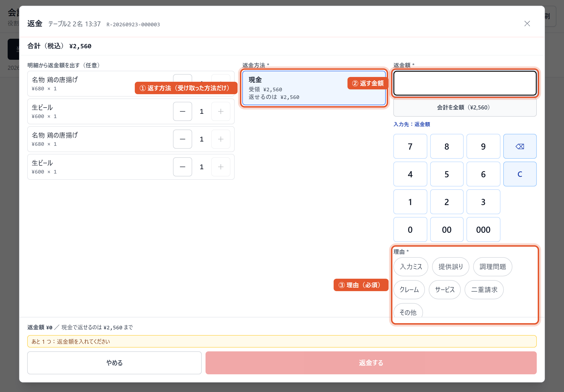Tap keypad digit 1

(x=410, y=202)
